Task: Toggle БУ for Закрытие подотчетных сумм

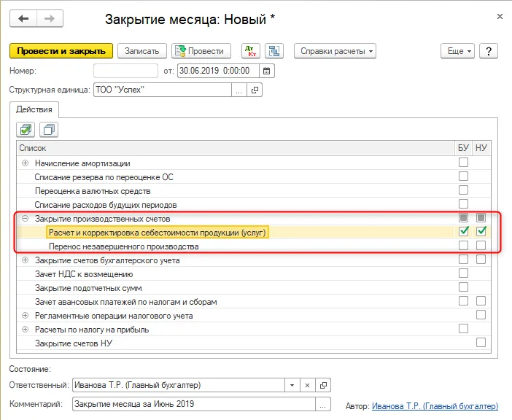Action: click(463, 287)
